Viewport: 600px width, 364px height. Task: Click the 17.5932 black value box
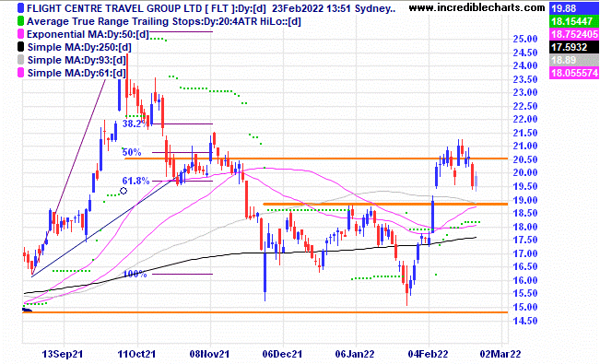[x=574, y=47]
